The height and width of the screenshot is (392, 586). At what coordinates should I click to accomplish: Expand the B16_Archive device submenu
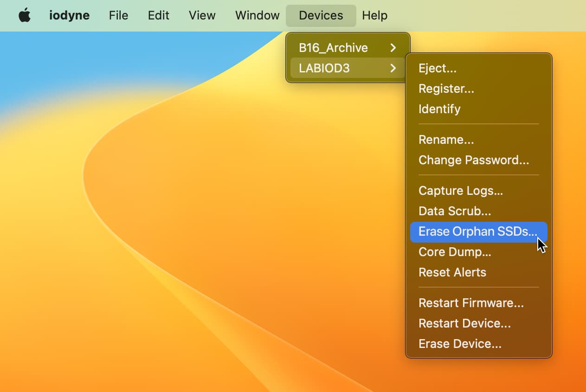pyautogui.click(x=348, y=48)
